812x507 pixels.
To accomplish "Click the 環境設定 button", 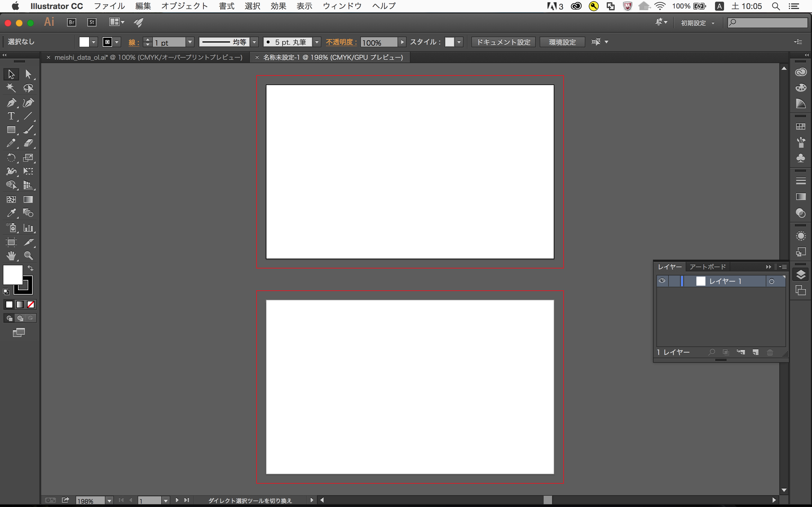I will [562, 42].
